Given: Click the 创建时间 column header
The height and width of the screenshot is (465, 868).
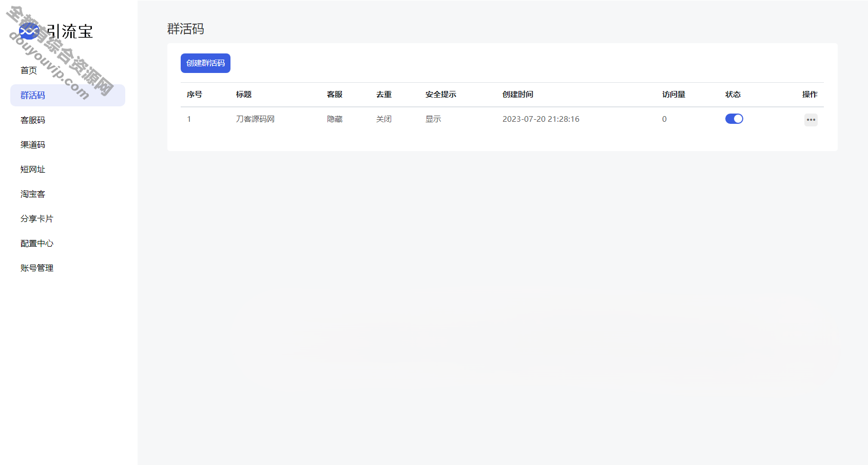Looking at the screenshot, I should tap(518, 95).
